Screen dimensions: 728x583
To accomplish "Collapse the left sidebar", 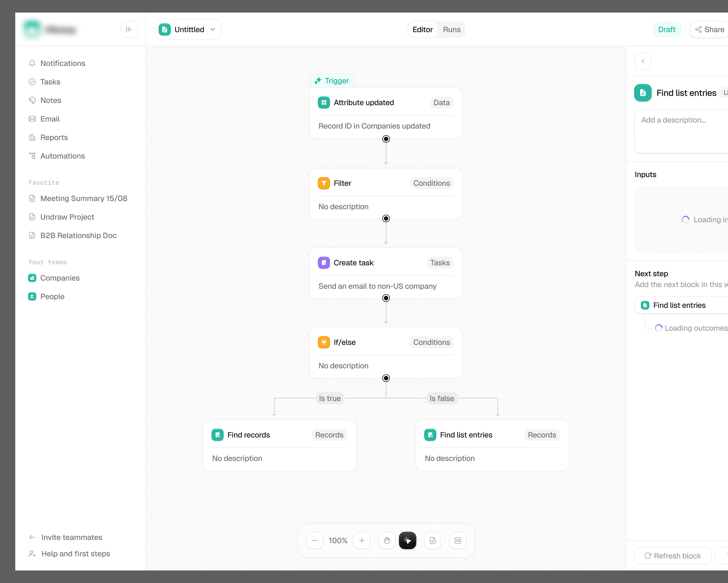I will point(129,29).
